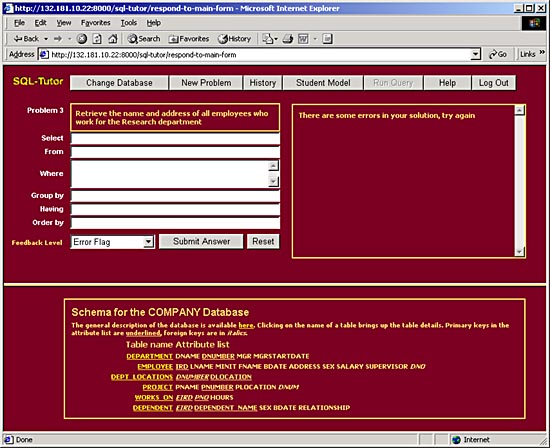Screen dimensions: 550x448
Task: Submit Answer for the problem
Action: [x=201, y=241]
